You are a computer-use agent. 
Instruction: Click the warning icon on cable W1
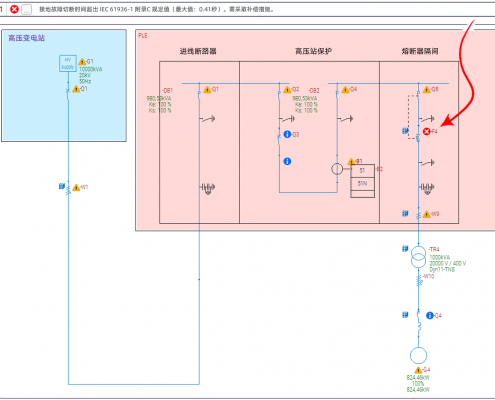(76, 188)
